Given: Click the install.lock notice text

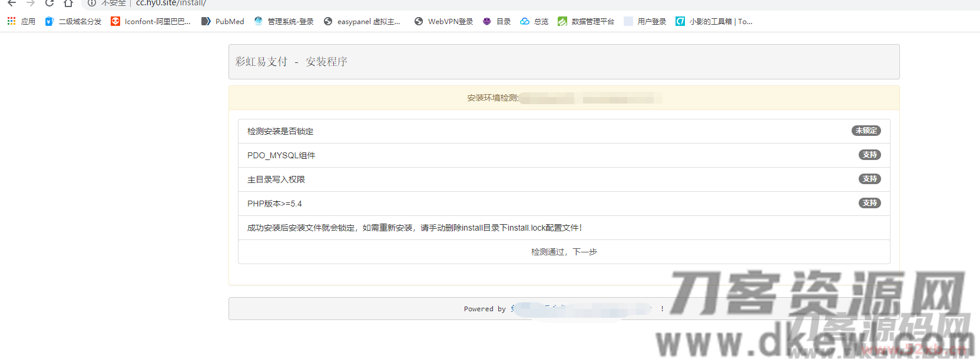Looking at the screenshot, I should 415,228.
